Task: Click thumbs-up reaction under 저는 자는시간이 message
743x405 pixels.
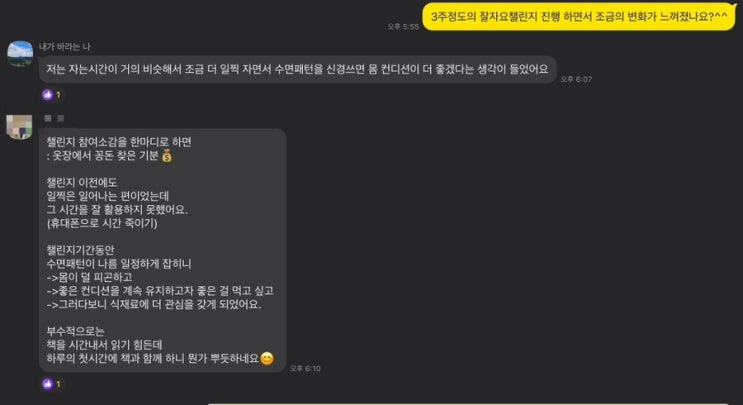Action: (51, 95)
